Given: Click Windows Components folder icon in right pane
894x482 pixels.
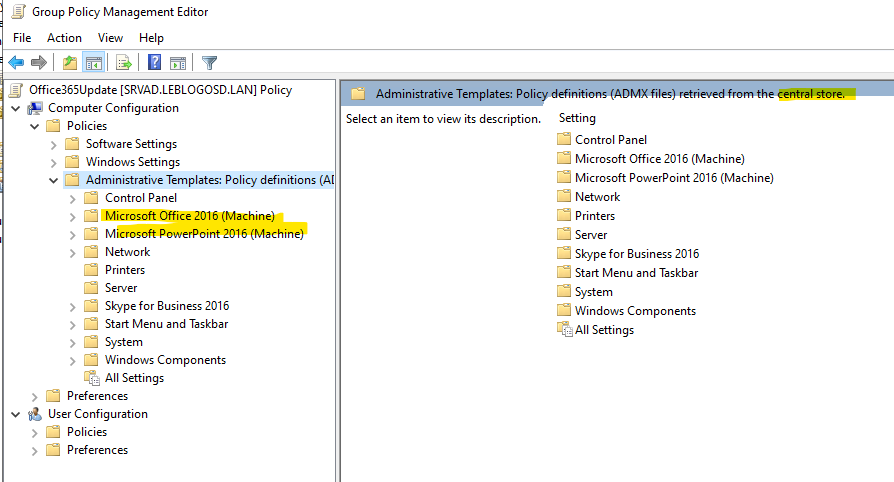Looking at the screenshot, I should point(564,310).
